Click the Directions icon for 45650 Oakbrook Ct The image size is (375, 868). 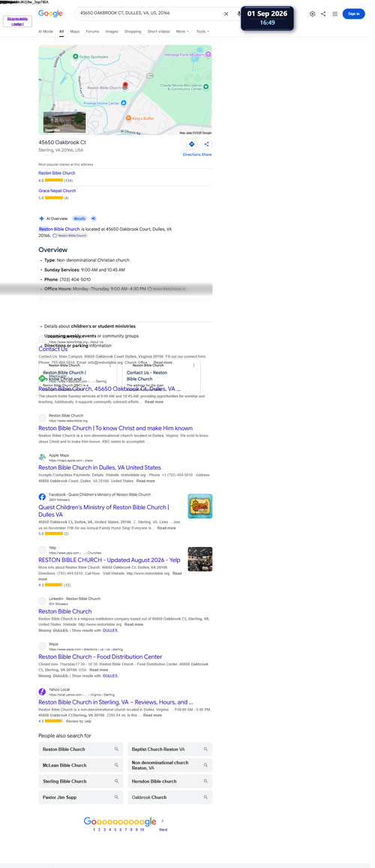click(x=191, y=144)
